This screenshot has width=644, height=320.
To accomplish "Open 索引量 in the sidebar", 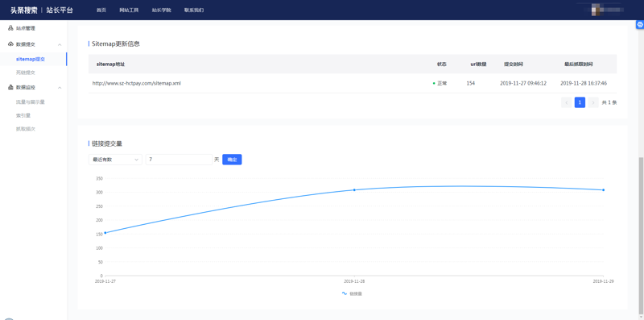I will pyautogui.click(x=23, y=115).
